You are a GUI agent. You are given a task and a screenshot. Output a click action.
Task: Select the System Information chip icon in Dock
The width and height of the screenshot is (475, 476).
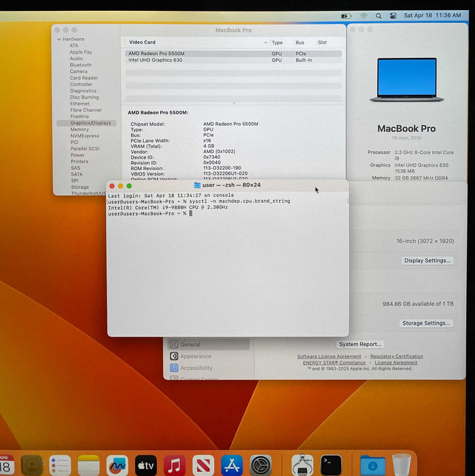tap(302, 465)
